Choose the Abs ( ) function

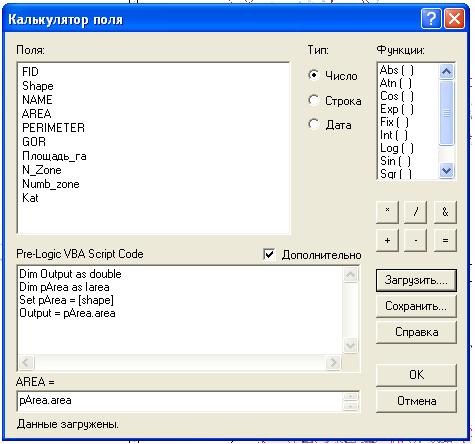pyautogui.click(x=397, y=70)
